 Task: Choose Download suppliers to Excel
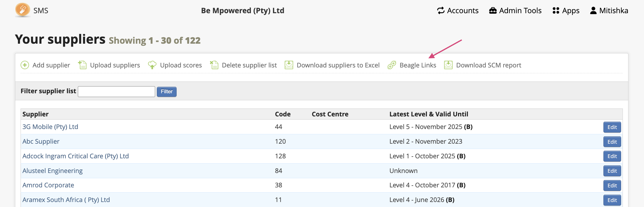click(x=338, y=65)
